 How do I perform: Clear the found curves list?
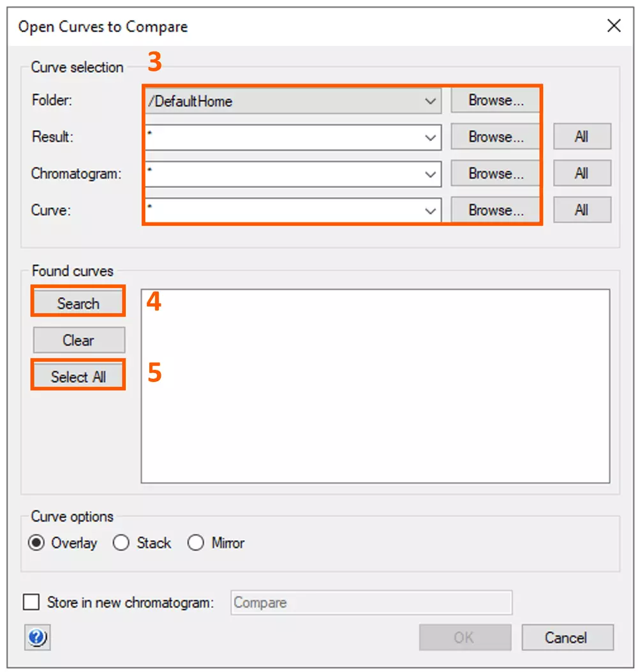tap(78, 340)
